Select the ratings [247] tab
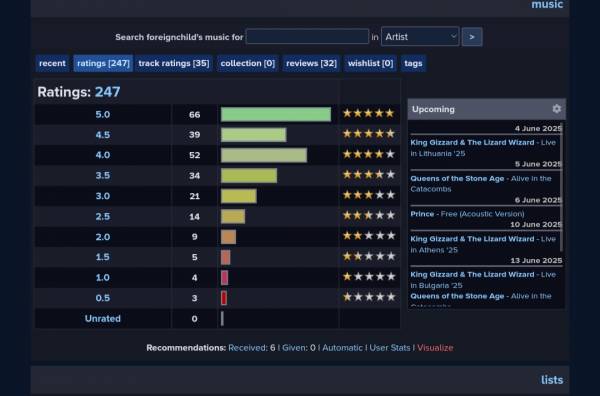This screenshot has width=600, height=396. pos(103,63)
